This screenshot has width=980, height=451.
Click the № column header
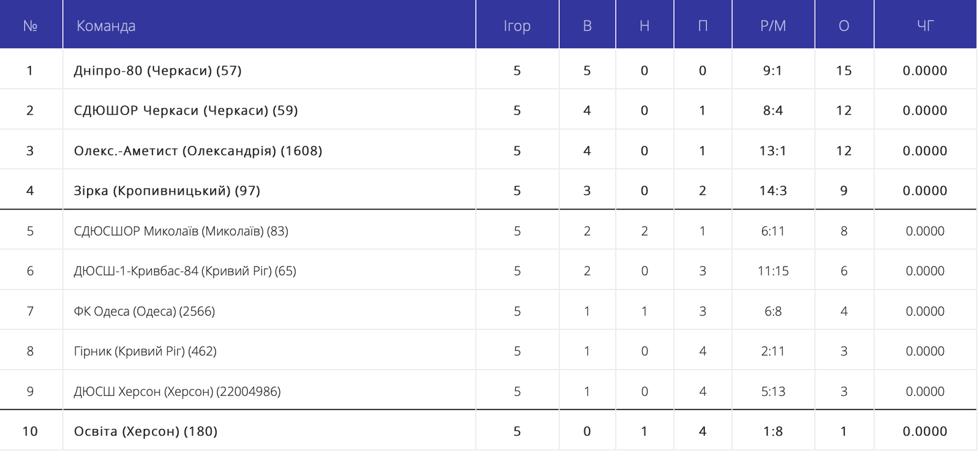(30, 26)
